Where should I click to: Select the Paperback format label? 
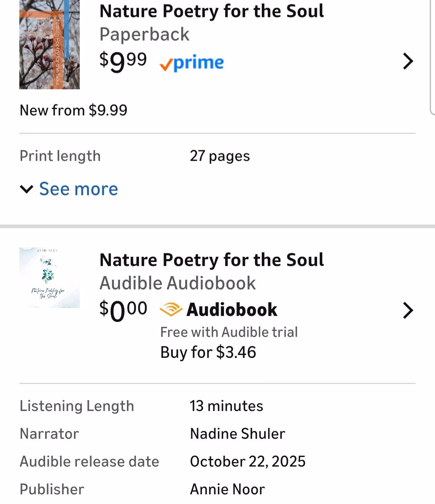tap(144, 34)
